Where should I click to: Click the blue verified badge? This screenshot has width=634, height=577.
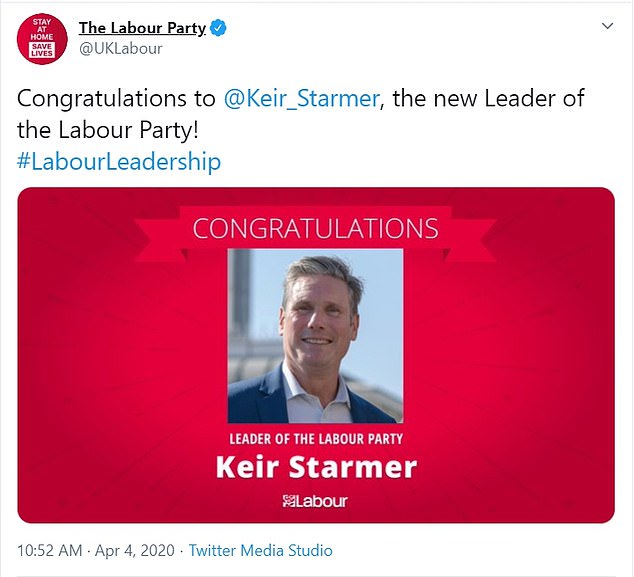(218, 28)
